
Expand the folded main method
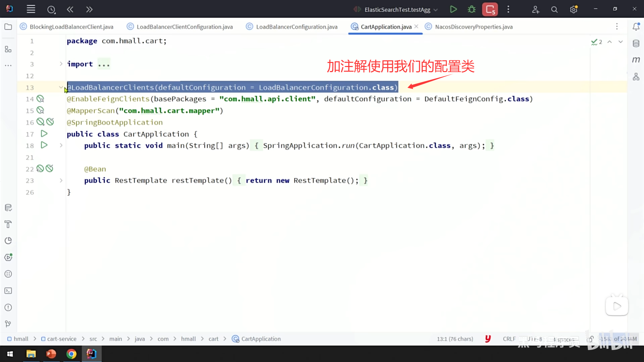(61, 145)
